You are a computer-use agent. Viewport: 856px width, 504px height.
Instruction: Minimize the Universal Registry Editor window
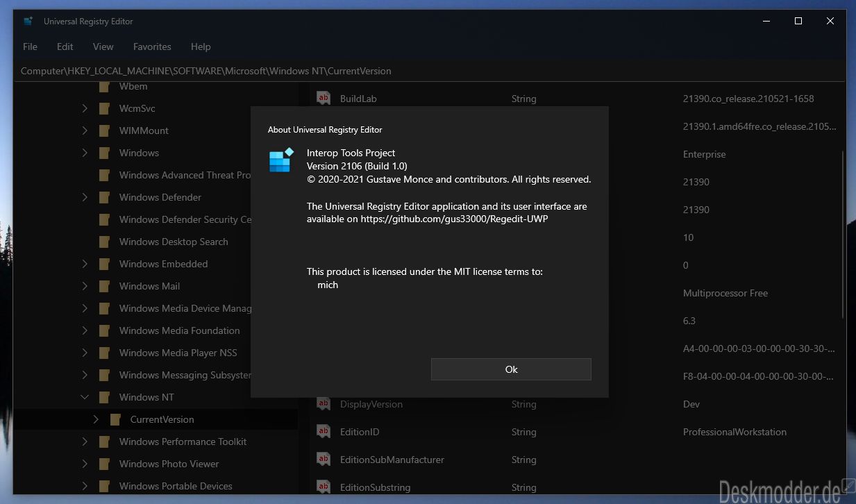pos(766,21)
